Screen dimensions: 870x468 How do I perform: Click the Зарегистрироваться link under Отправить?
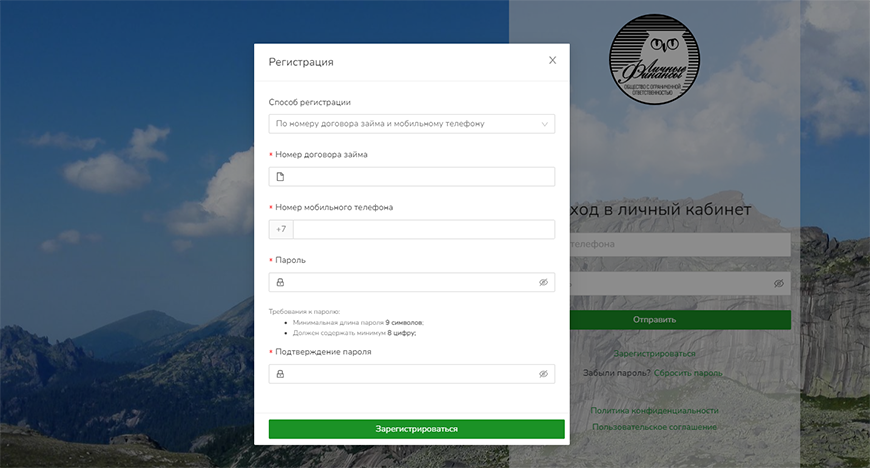tap(654, 353)
